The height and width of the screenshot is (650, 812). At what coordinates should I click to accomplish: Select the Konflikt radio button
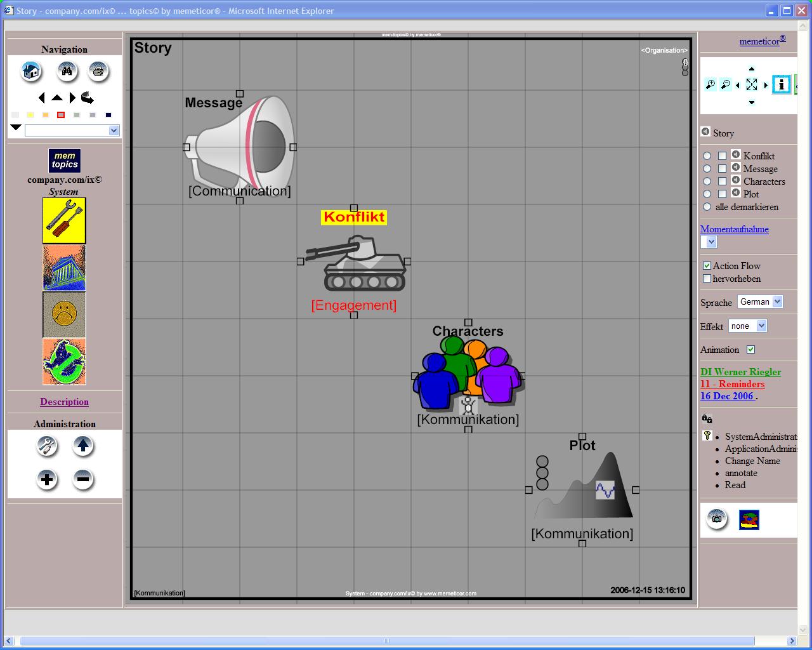[707, 156]
